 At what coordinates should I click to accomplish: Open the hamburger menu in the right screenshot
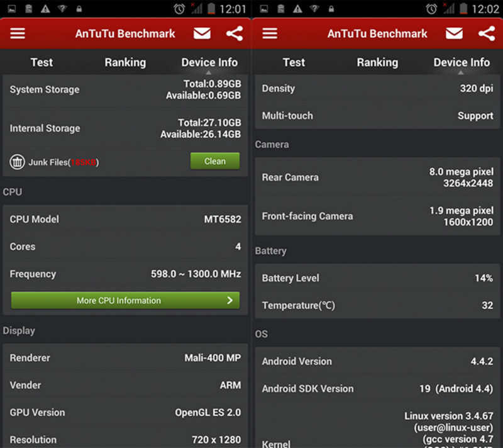coord(270,33)
